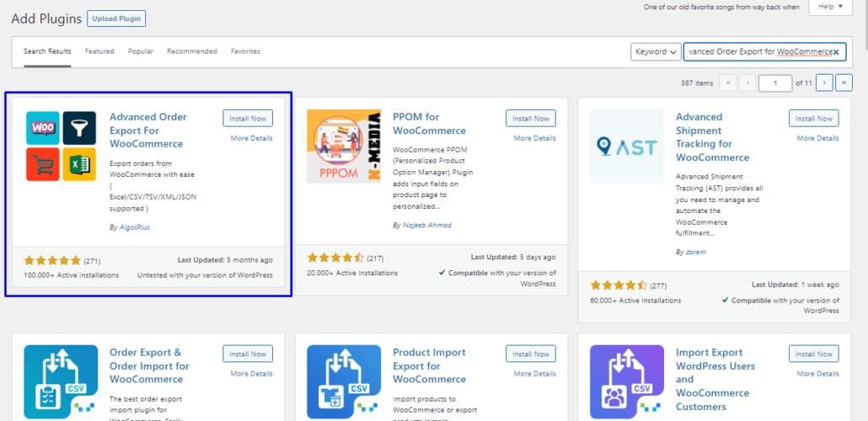Screen dimensions: 868x421
Task: Install Advanced Order Export For WooCommerce
Action: coord(248,119)
